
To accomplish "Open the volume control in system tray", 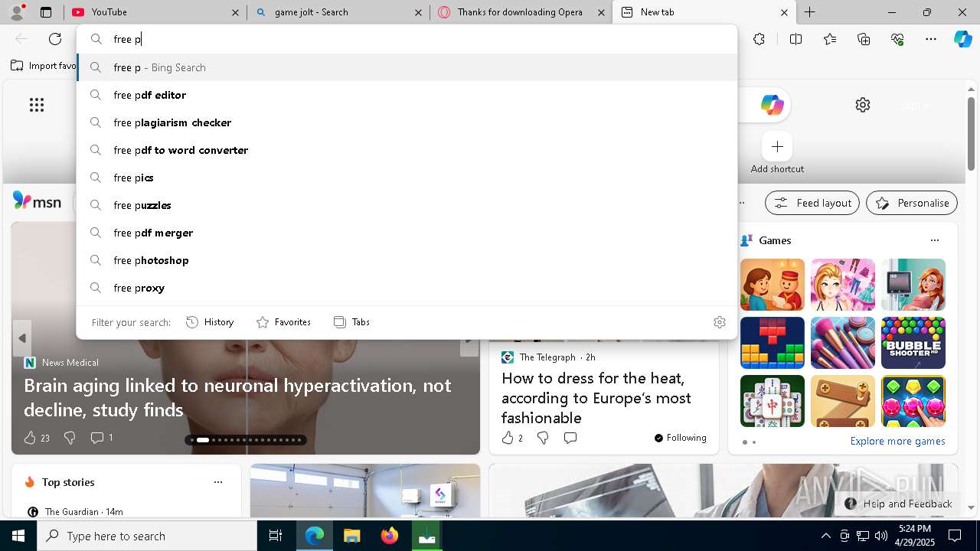I will click(x=880, y=536).
